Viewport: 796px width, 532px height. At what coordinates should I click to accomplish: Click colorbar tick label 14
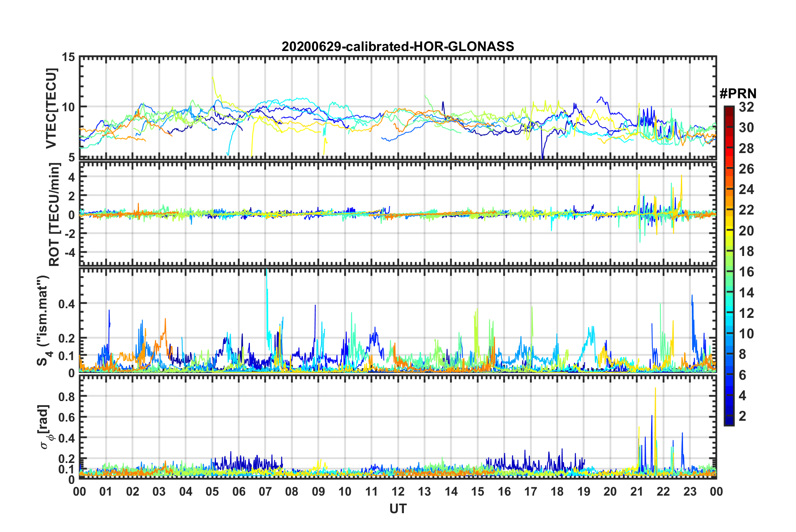pyautogui.click(x=746, y=293)
